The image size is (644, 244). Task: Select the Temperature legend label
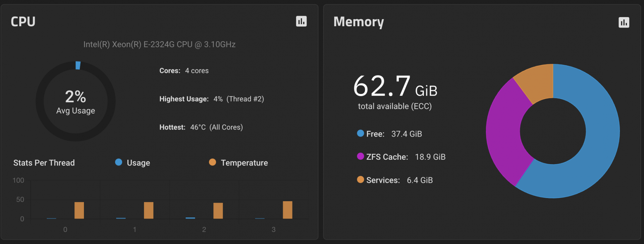pyautogui.click(x=244, y=163)
